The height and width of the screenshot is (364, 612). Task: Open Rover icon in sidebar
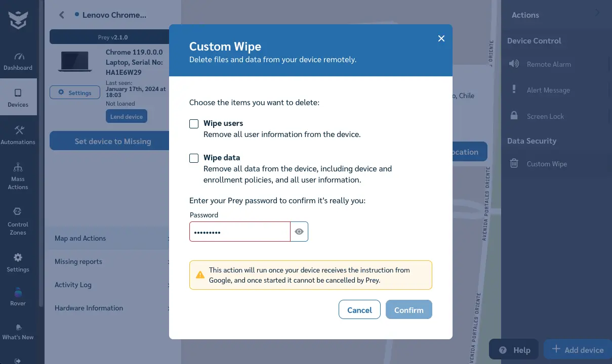18,292
